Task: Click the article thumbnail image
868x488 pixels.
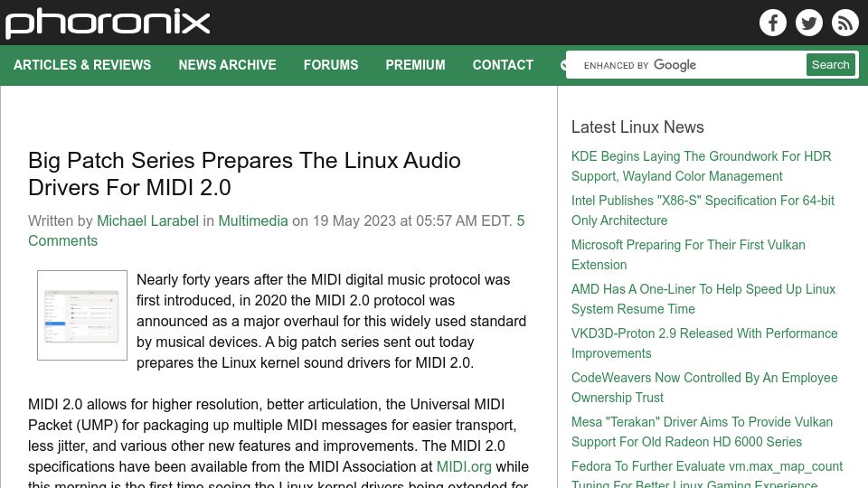Action: (82, 315)
